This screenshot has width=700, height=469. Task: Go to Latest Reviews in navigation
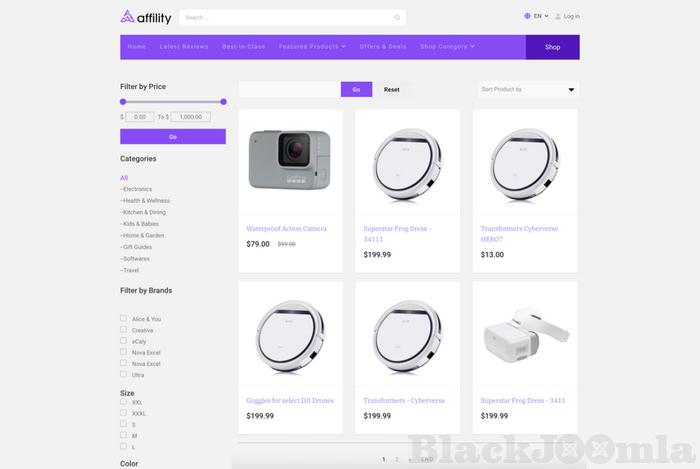click(x=184, y=46)
